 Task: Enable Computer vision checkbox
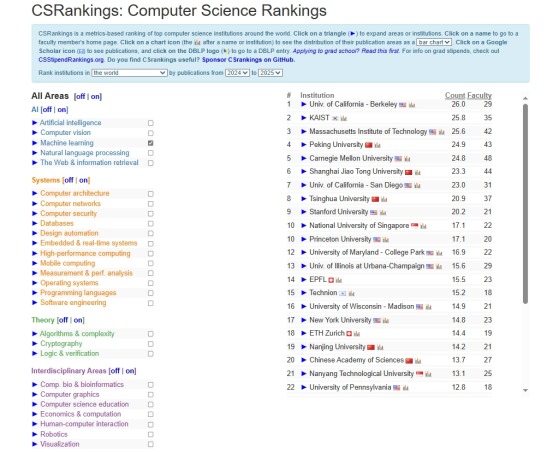[151, 133]
